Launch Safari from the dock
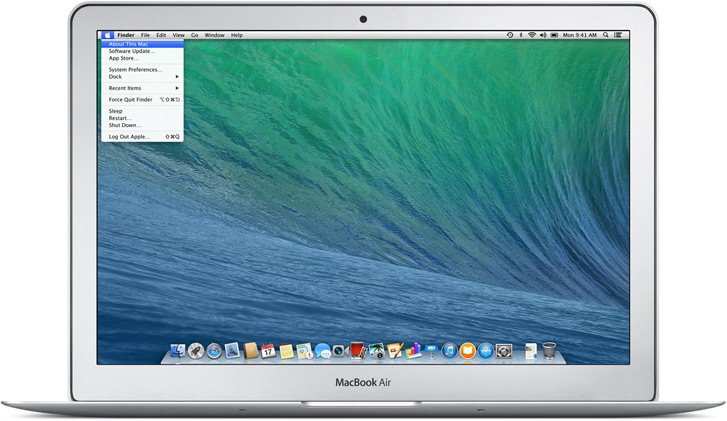Image resolution: width=727 pixels, height=421 pixels. pos(214,351)
